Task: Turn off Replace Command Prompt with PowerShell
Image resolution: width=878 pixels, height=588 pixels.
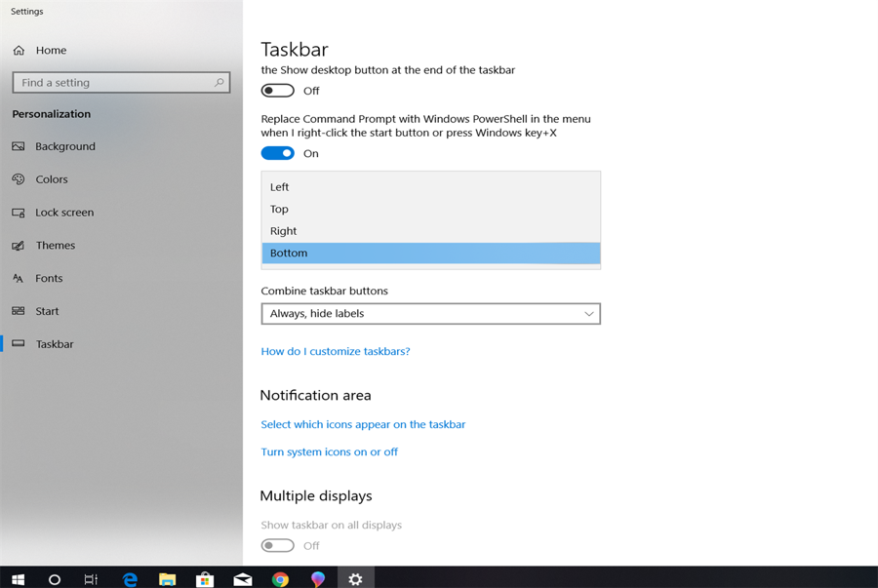Action: click(x=277, y=153)
